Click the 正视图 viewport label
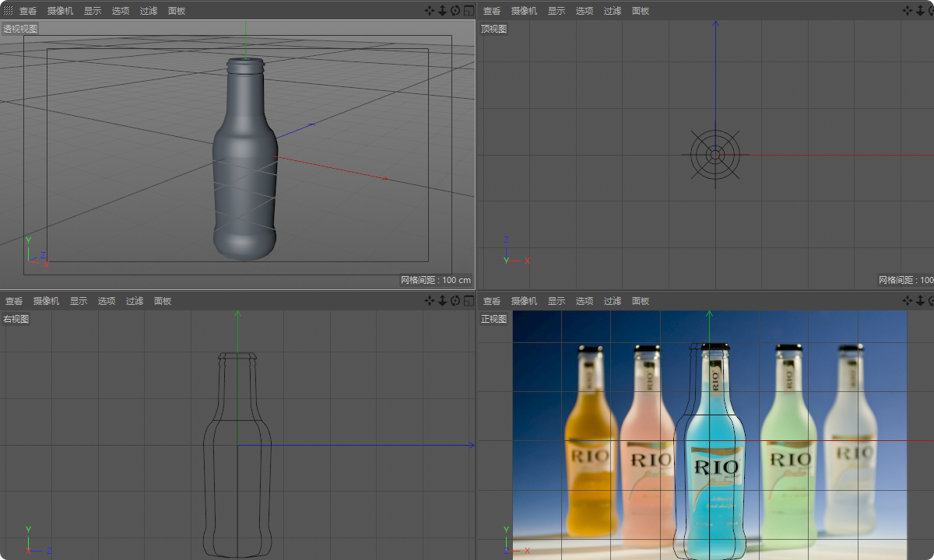Image resolution: width=934 pixels, height=560 pixels. (x=493, y=319)
